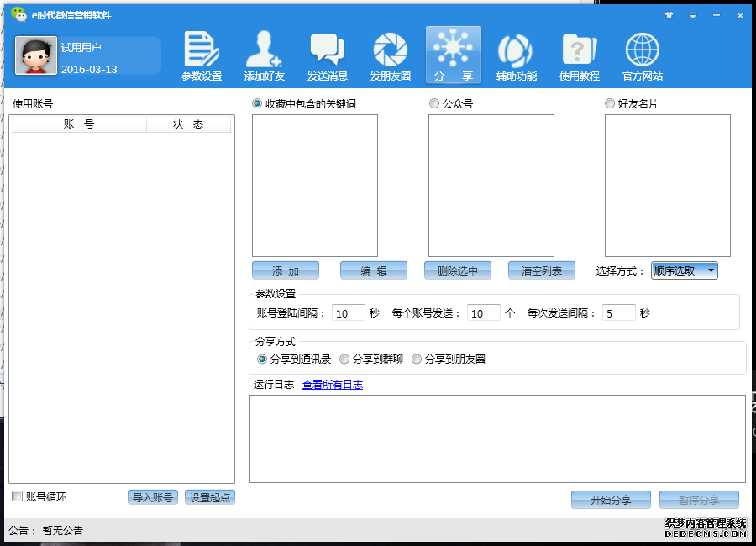Start sharing with 开始分享 button
The image size is (756, 546).
coord(611,500)
